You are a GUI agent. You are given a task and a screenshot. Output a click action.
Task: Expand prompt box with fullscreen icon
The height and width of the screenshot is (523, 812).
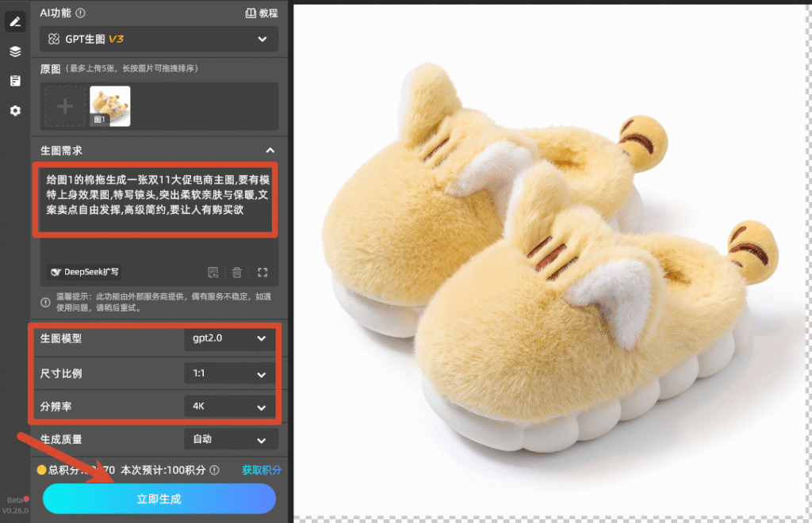tap(262, 272)
